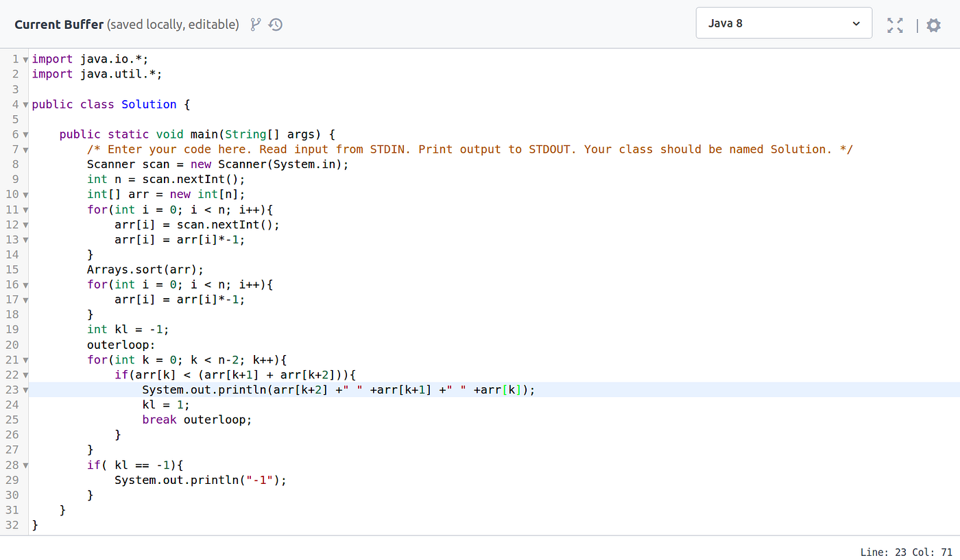Open version history with the restore icon
This screenshot has width=960, height=560.
(275, 24)
